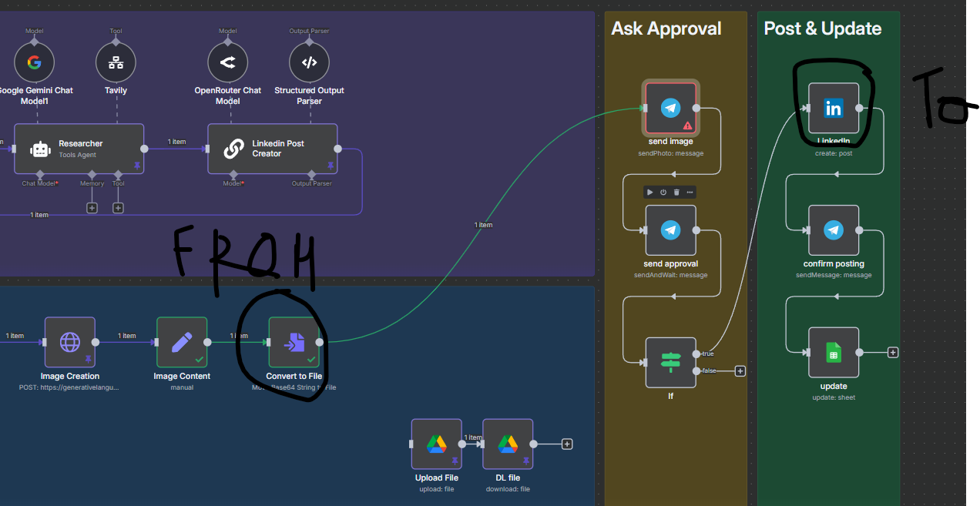
Task: Add a Tool to the Researcher agent
Action: click(x=117, y=207)
